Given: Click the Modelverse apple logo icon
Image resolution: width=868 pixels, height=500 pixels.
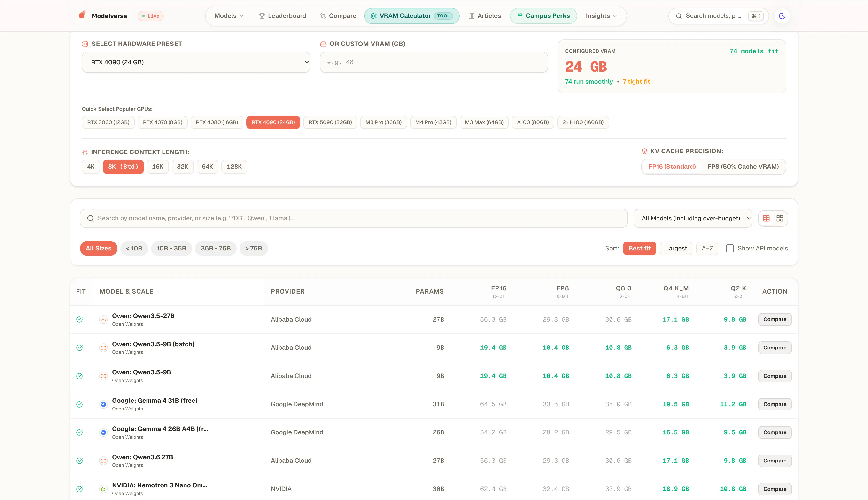Looking at the screenshot, I should point(82,15).
